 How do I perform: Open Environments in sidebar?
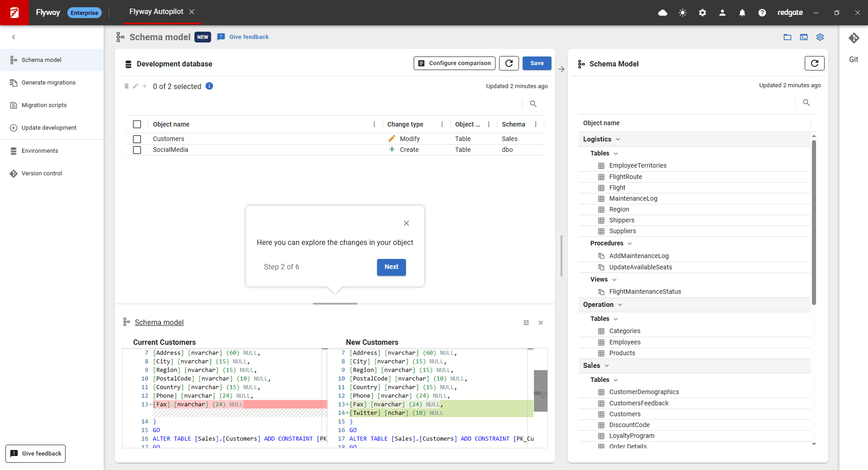tap(52, 151)
